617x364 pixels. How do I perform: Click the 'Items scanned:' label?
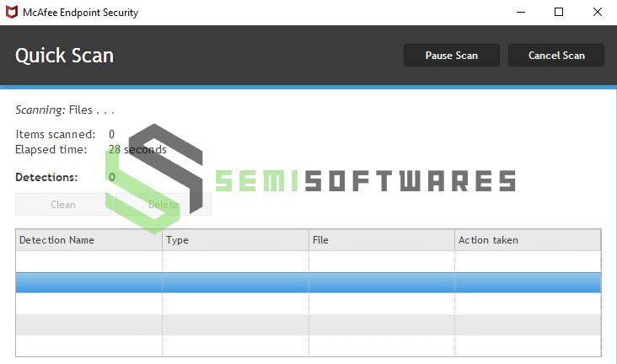56,134
